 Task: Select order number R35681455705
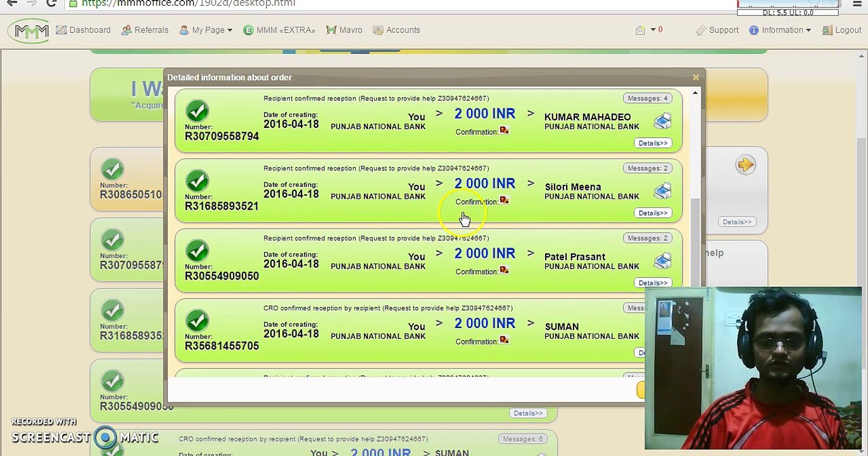pos(222,346)
